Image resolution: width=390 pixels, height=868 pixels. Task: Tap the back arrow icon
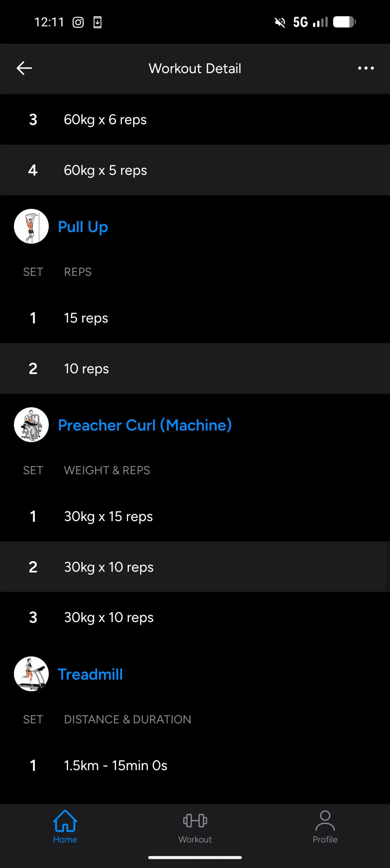(x=24, y=68)
